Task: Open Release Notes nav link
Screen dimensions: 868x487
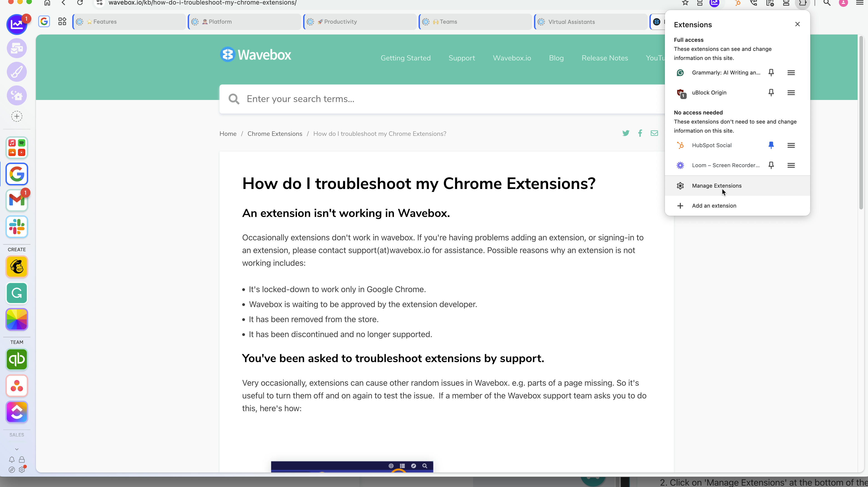Action: pos(604,58)
